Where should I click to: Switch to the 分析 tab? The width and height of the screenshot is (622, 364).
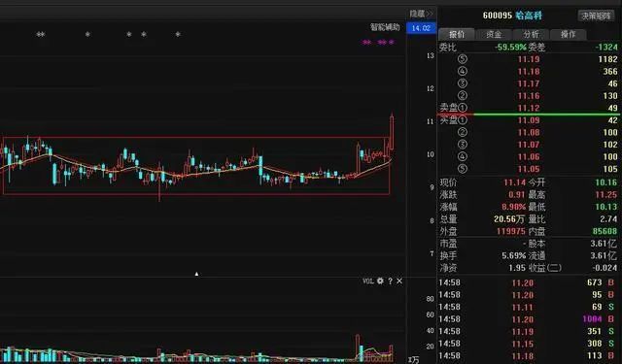click(531, 35)
